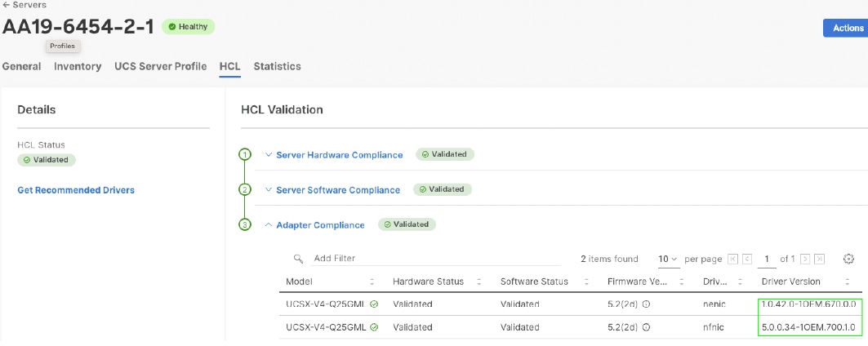The image size is (868, 346).
Task: Jump to last results page
Action: tap(819, 259)
